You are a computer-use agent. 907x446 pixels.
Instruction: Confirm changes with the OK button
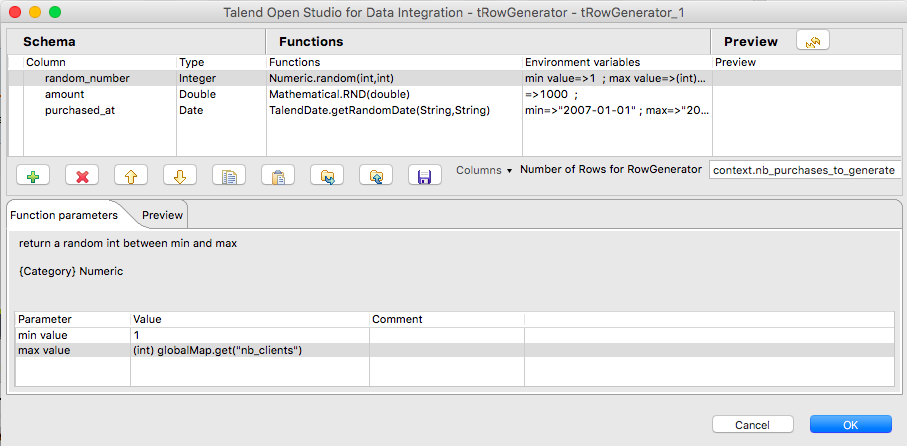point(850,425)
